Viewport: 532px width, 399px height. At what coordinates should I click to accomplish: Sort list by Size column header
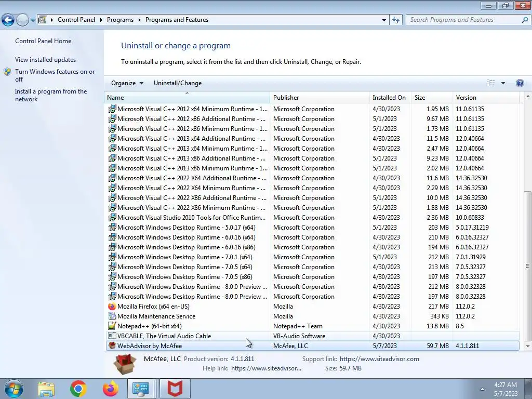tap(432, 97)
